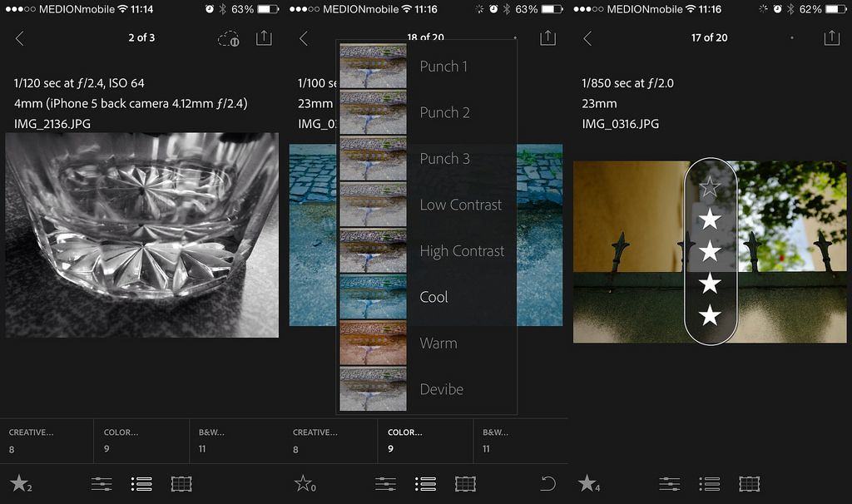Select two-star rating in the popup

pyautogui.click(x=710, y=283)
